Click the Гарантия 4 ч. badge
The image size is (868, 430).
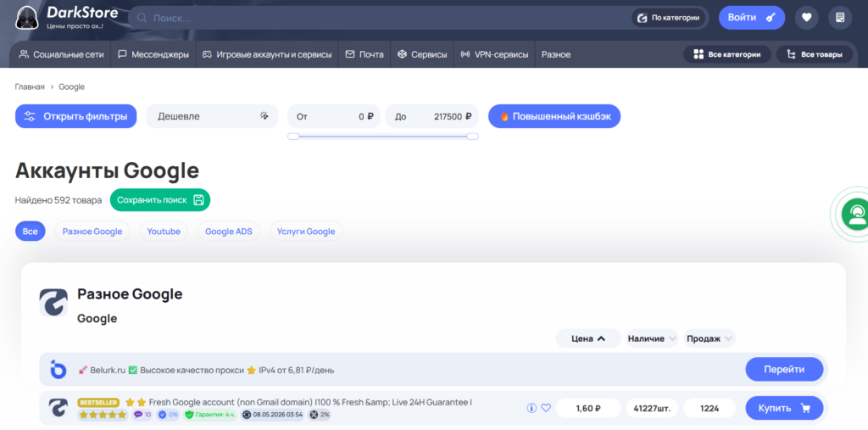coord(210,415)
